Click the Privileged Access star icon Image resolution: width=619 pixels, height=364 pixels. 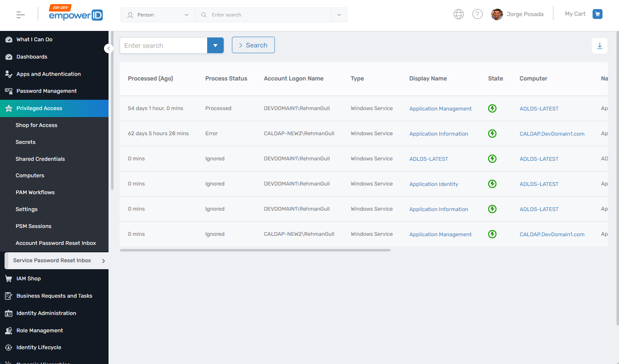8,108
